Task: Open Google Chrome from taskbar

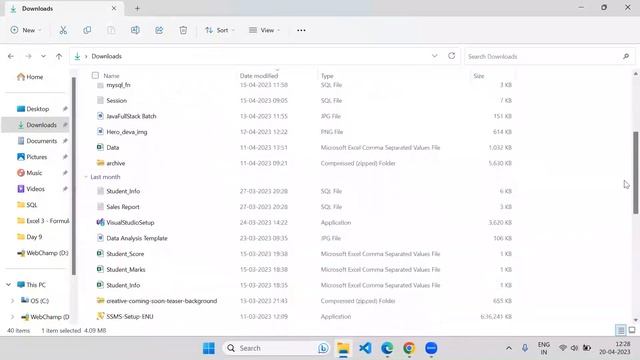Action: click(x=409, y=348)
